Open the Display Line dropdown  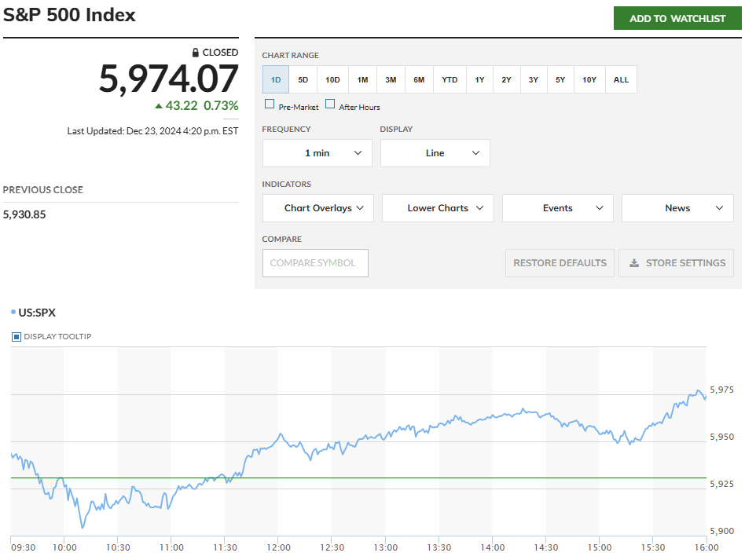(x=435, y=153)
